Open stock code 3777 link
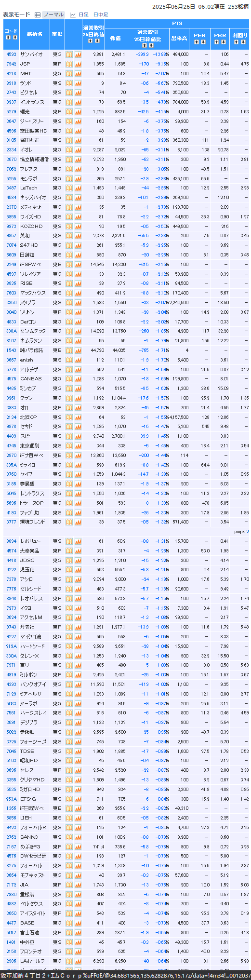 point(11,522)
